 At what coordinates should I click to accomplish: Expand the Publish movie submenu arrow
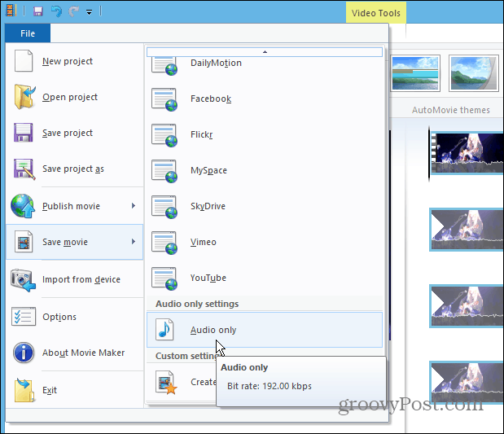click(134, 206)
